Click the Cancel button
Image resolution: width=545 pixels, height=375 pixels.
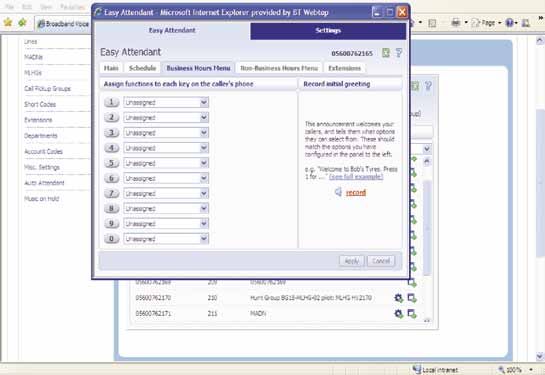(x=381, y=261)
